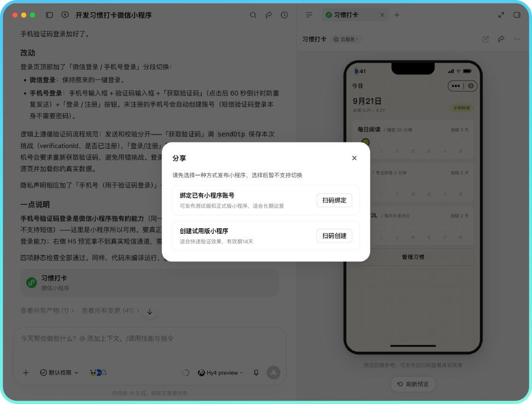Screen dimensions: 532x404
Task: Click 开发习惯打卡微信小程序 chat title
Action: [113, 15]
